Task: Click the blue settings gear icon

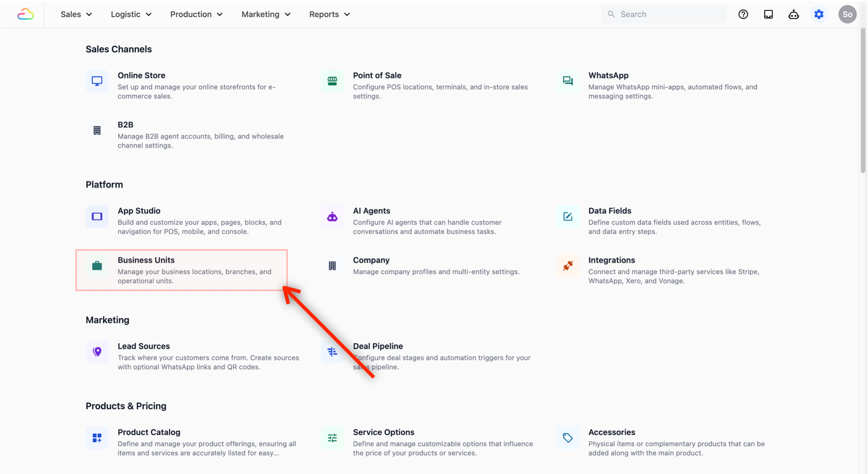Action: pyautogui.click(x=818, y=14)
